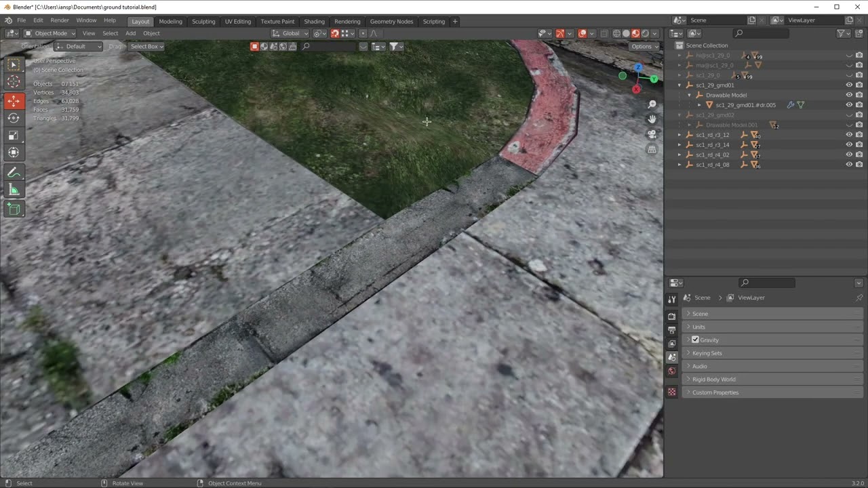
Task: Pick the Annotate pencil tool
Action: click(14, 173)
